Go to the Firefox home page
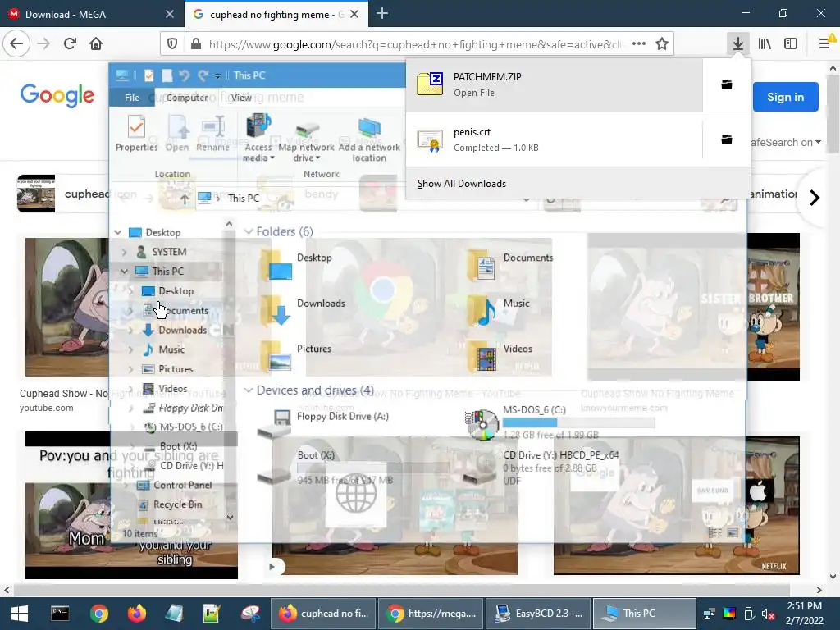This screenshot has width=840, height=630. pos(96,43)
